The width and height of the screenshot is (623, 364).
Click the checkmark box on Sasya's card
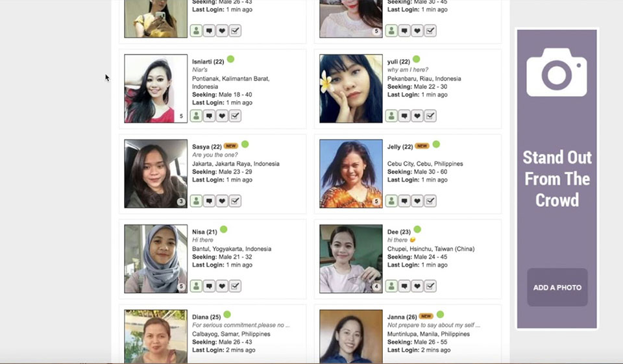click(x=235, y=201)
